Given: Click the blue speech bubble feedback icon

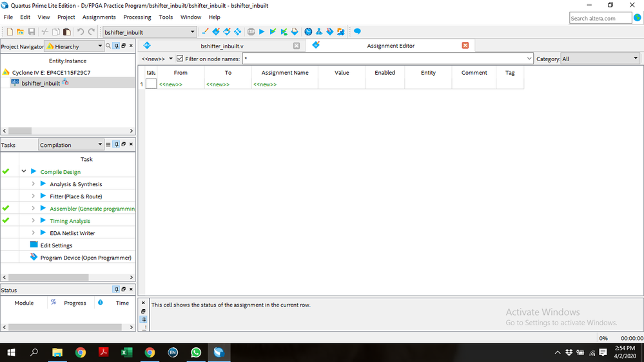Looking at the screenshot, I should tap(357, 32).
